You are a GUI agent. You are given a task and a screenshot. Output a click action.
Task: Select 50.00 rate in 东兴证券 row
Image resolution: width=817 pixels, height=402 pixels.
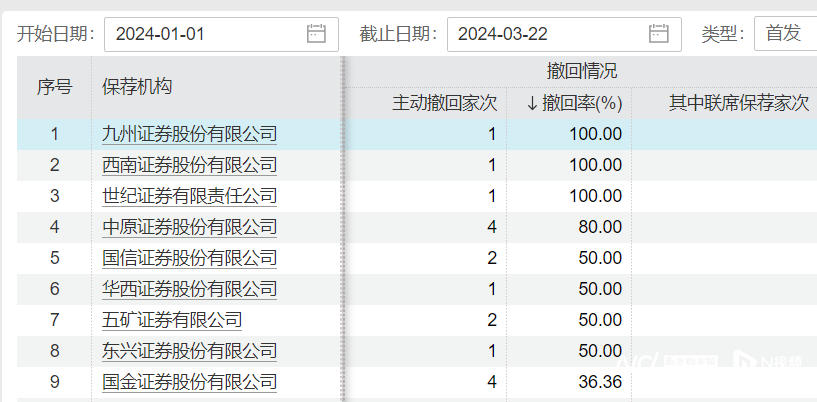600,351
